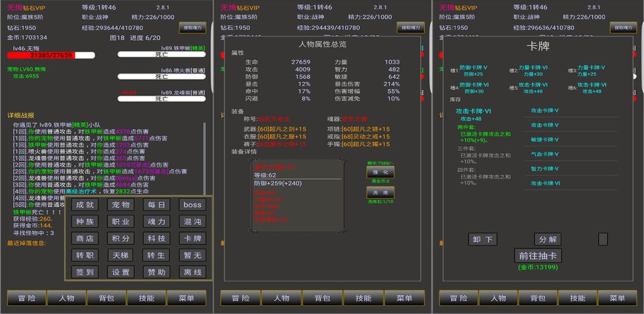This screenshot has height=314, width=644.
Task: Open the 宠物 pet menu tile
Action: coord(121,205)
